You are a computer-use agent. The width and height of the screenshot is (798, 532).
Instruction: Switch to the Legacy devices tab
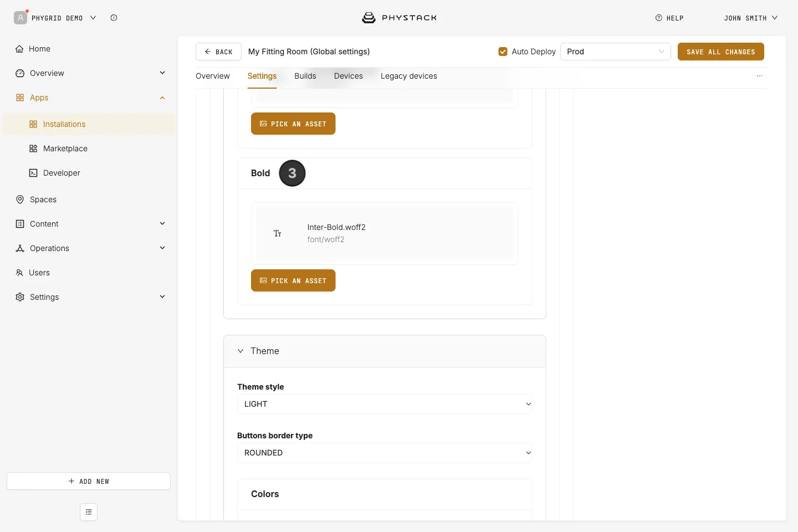click(409, 76)
